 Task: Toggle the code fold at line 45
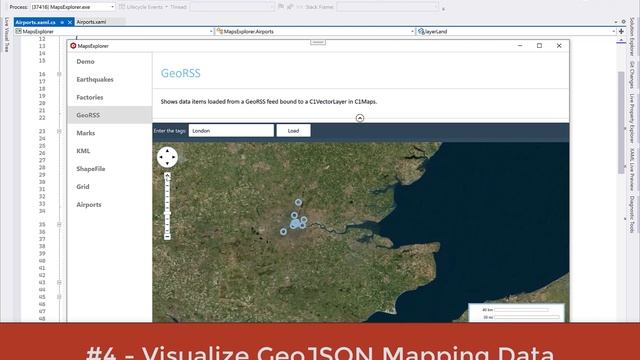click(59, 297)
